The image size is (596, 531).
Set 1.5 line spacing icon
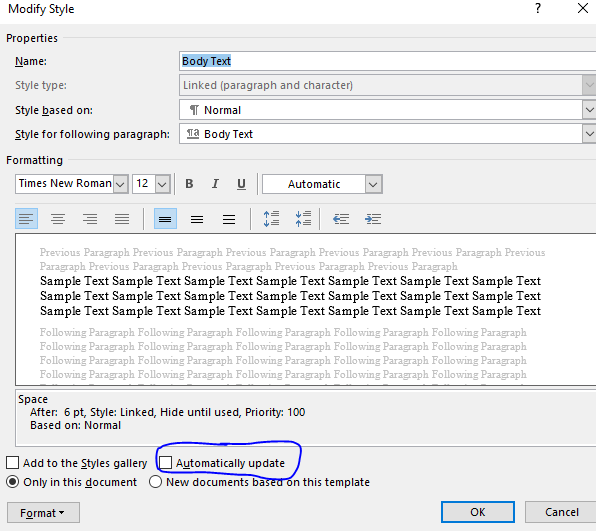[197, 219]
